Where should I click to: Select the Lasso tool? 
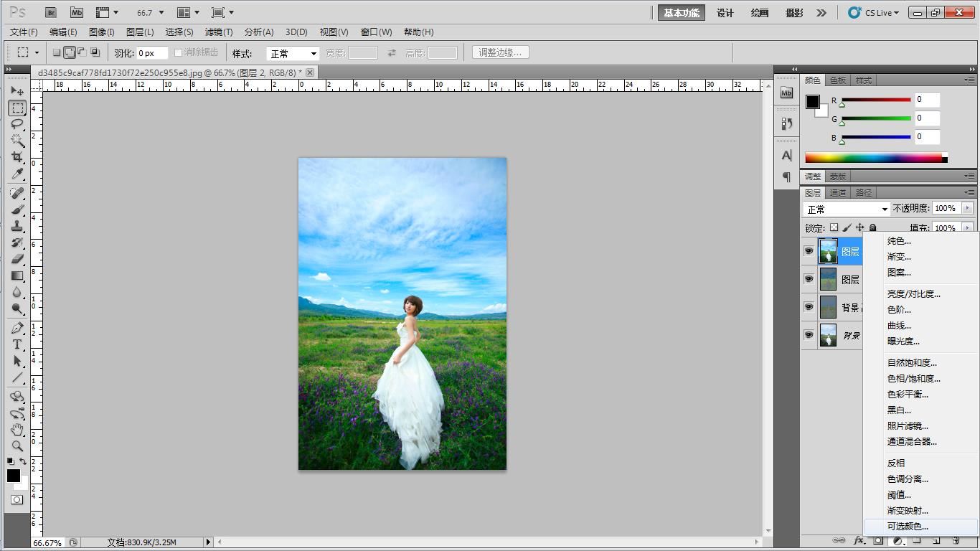click(x=17, y=124)
